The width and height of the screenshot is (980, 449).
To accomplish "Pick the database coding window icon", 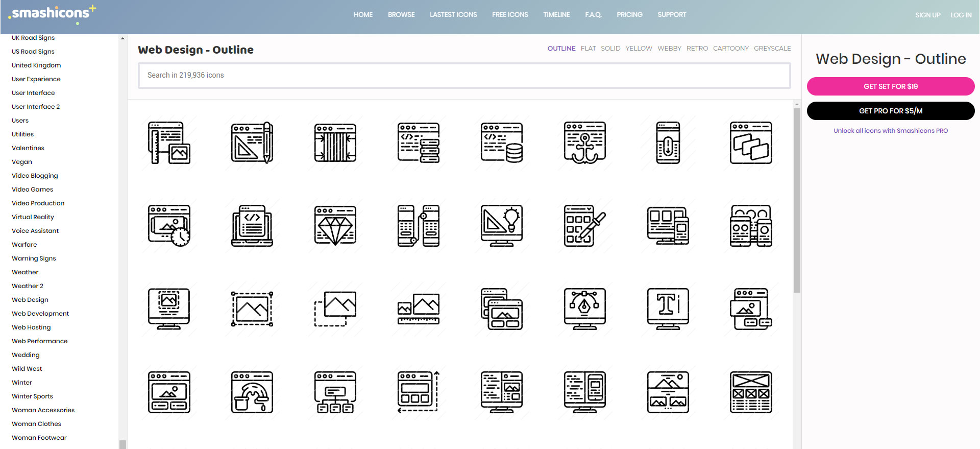I will (502, 143).
